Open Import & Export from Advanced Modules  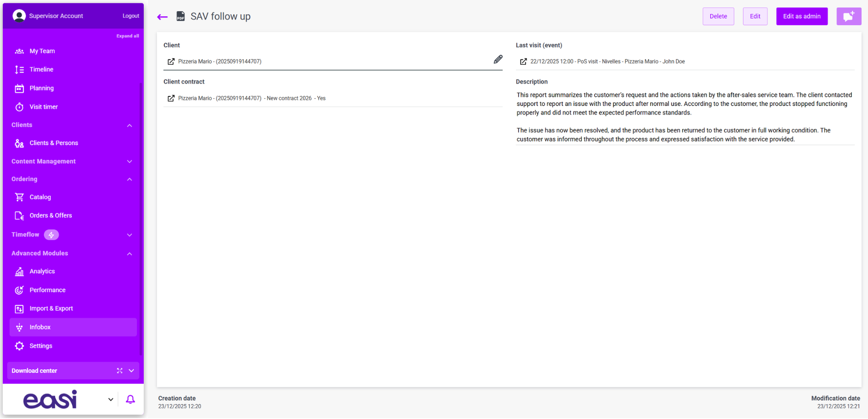[x=50, y=309]
